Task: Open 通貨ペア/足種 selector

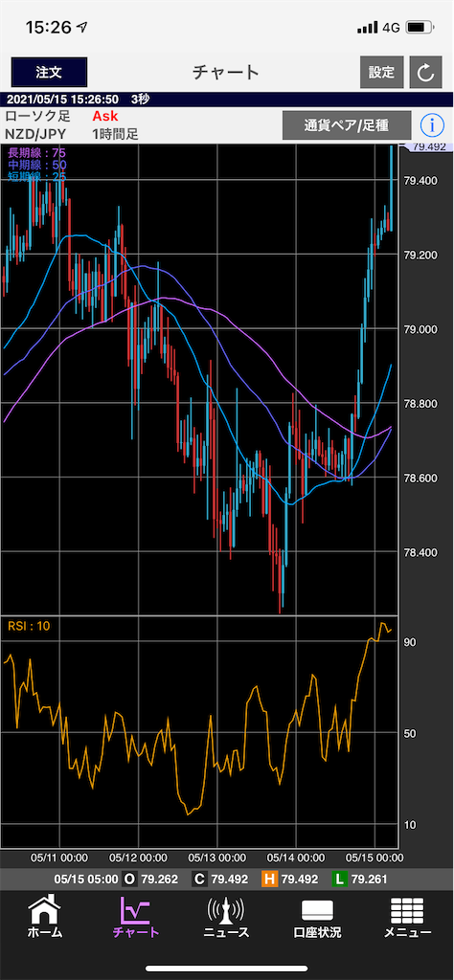Action: pos(347,125)
